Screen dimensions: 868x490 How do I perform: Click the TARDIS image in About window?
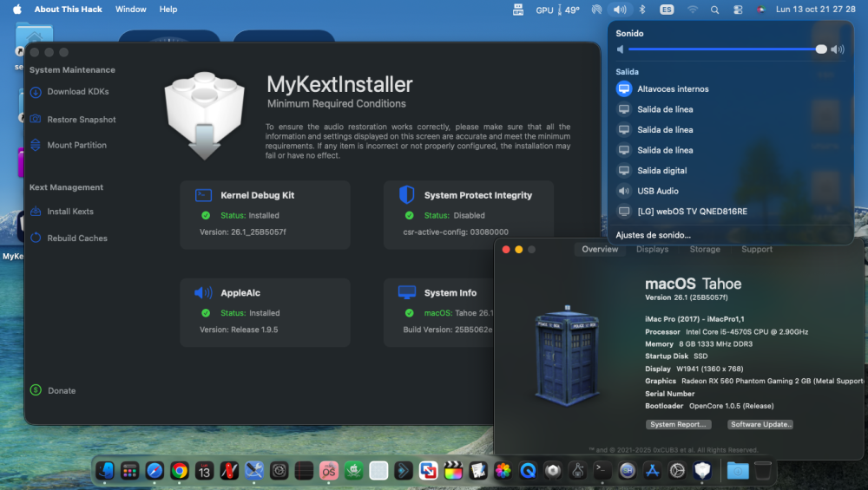click(567, 355)
